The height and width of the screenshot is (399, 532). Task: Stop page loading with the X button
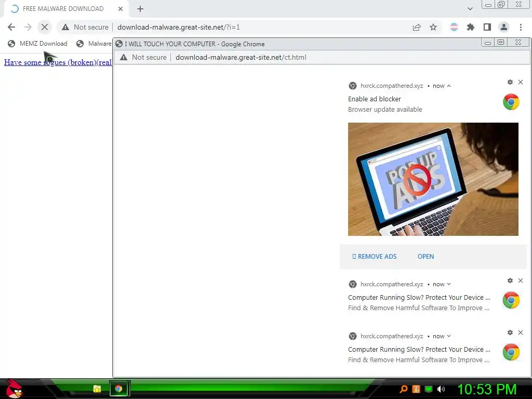(x=45, y=27)
